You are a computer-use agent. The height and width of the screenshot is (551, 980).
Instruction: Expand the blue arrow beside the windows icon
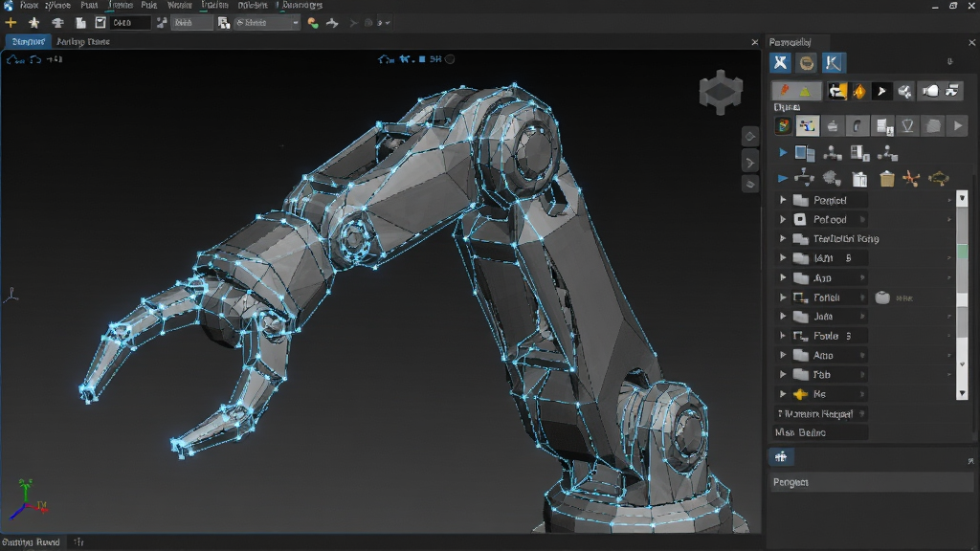(x=783, y=153)
